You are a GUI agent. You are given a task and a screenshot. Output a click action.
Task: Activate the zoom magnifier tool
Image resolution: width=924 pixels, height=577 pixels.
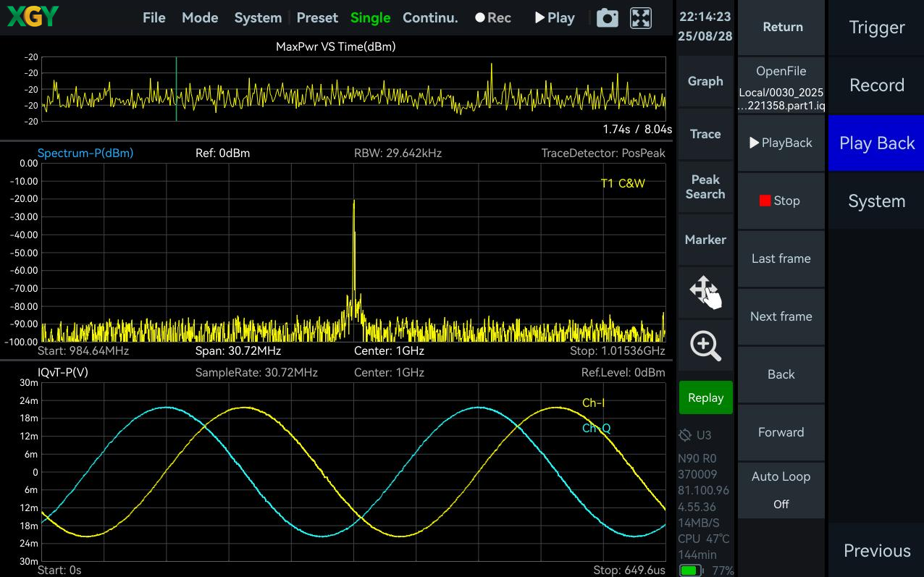tap(705, 346)
